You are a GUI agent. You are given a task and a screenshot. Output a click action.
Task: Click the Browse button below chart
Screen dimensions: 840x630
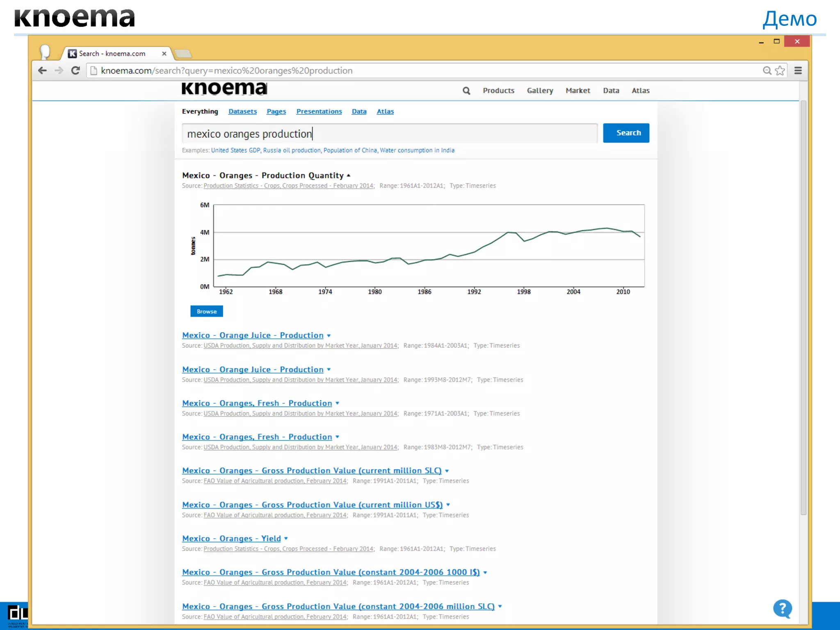click(x=206, y=311)
